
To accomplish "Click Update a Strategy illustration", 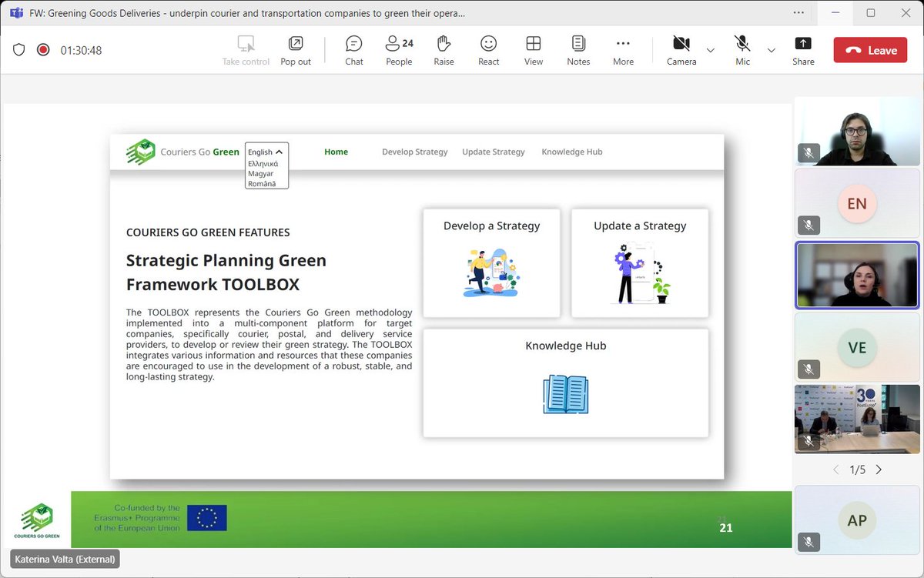I will pos(641,273).
